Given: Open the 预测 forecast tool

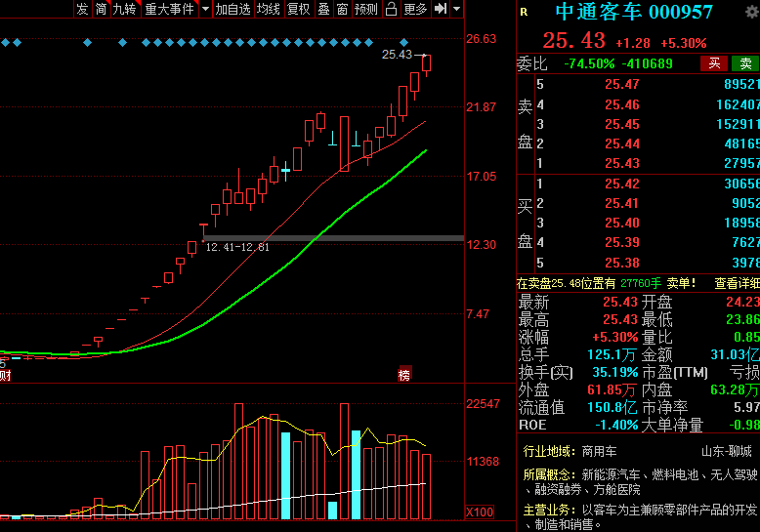Looking at the screenshot, I should [x=366, y=9].
